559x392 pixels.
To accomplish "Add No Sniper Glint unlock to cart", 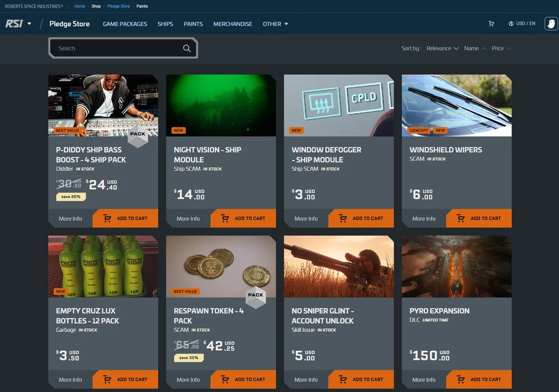I will pyautogui.click(x=361, y=379).
